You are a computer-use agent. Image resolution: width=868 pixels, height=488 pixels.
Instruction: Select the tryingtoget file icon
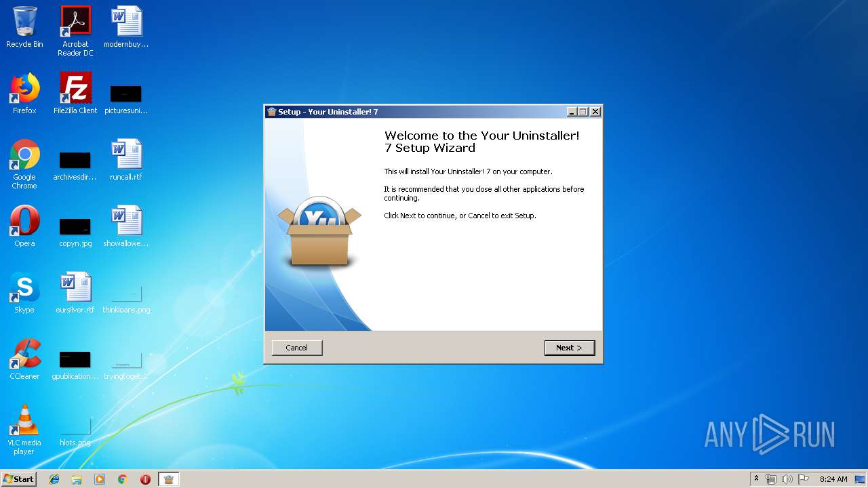(126, 365)
